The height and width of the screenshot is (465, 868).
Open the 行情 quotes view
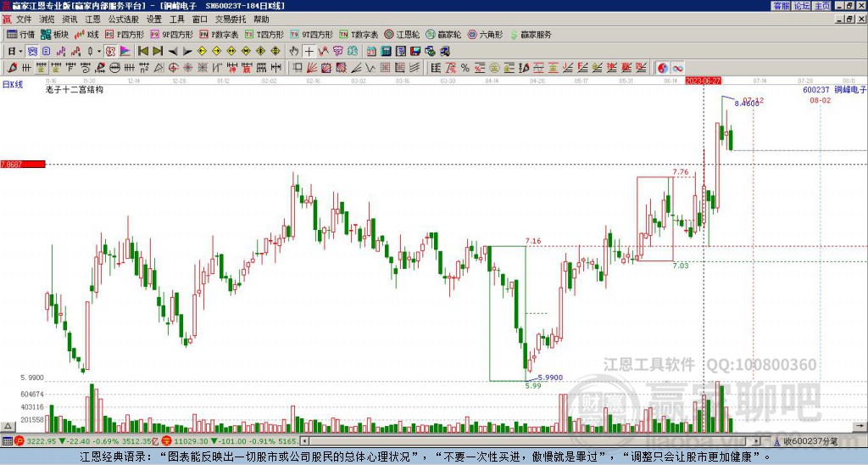[x=20, y=34]
